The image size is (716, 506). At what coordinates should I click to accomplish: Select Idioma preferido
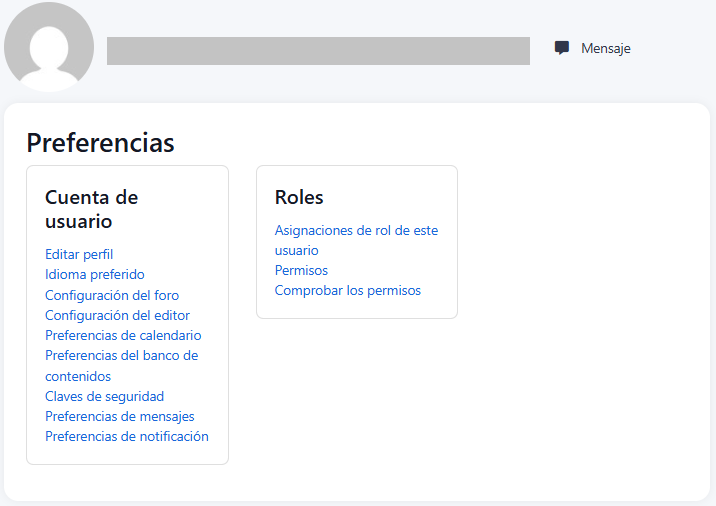coord(95,275)
